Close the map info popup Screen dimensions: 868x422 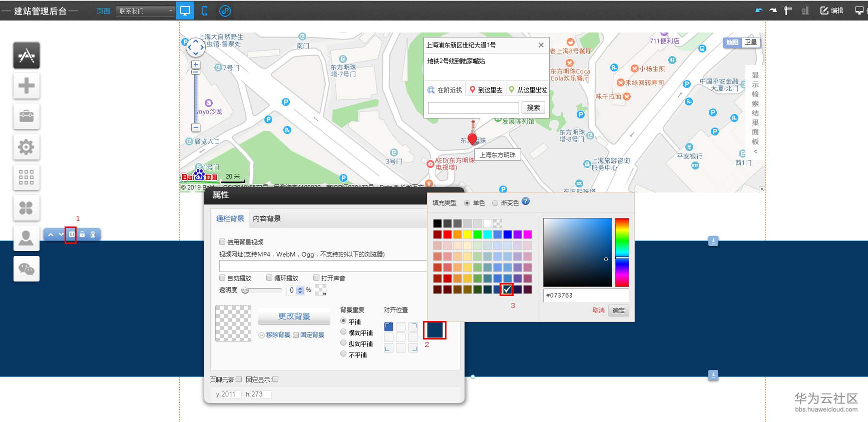click(x=541, y=45)
